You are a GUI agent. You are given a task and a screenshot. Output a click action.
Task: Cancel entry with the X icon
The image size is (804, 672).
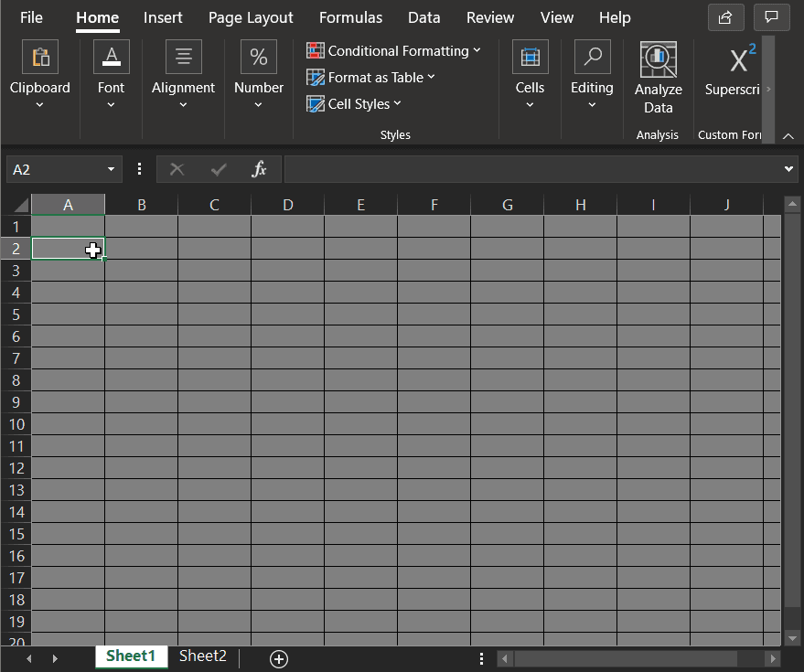(x=177, y=168)
